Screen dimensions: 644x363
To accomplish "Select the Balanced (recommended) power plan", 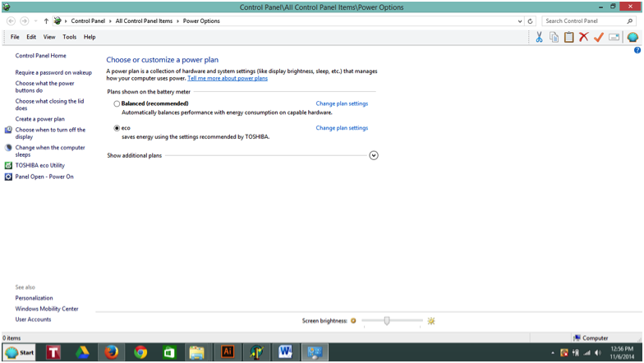I will click(x=117, y=104).
